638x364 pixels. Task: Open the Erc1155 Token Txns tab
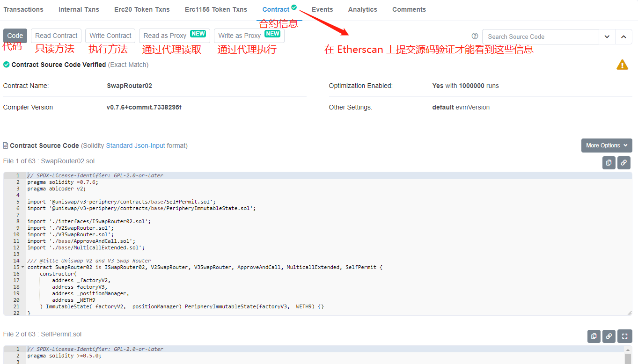point(216,9)
